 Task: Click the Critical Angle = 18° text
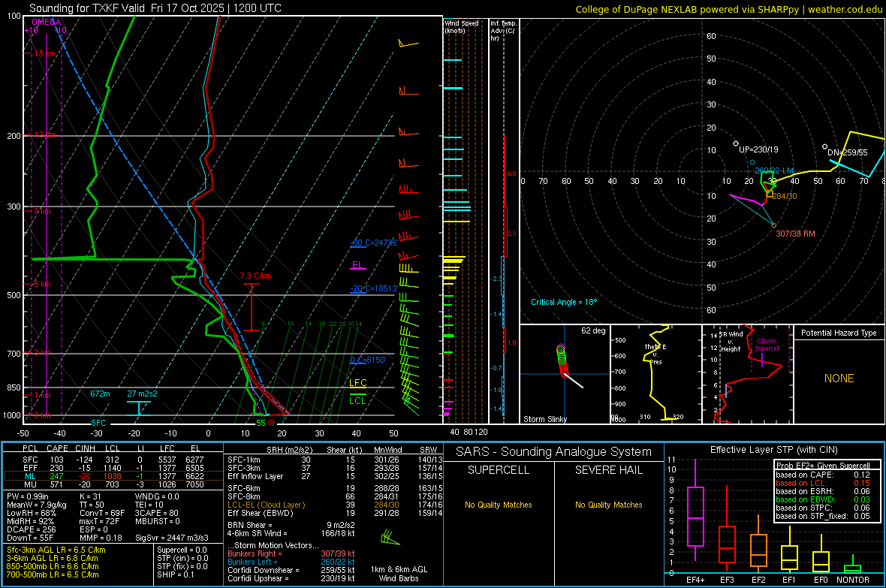[x=563, y=302]
